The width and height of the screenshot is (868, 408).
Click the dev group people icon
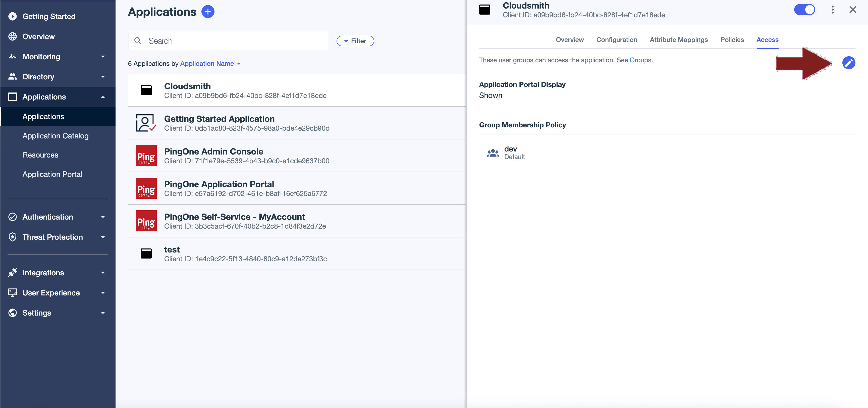pyautogui.click(x=493, y=153)
